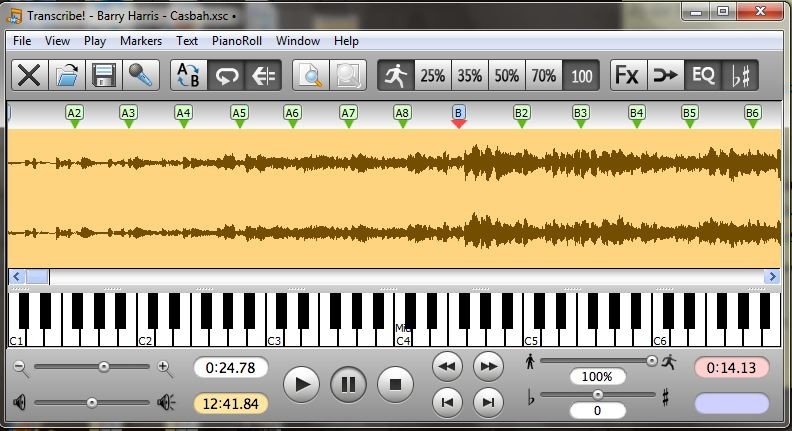Screen dimensions: 792x431
Task: Click the rewind double-arrow button
Action: (448, 366)
